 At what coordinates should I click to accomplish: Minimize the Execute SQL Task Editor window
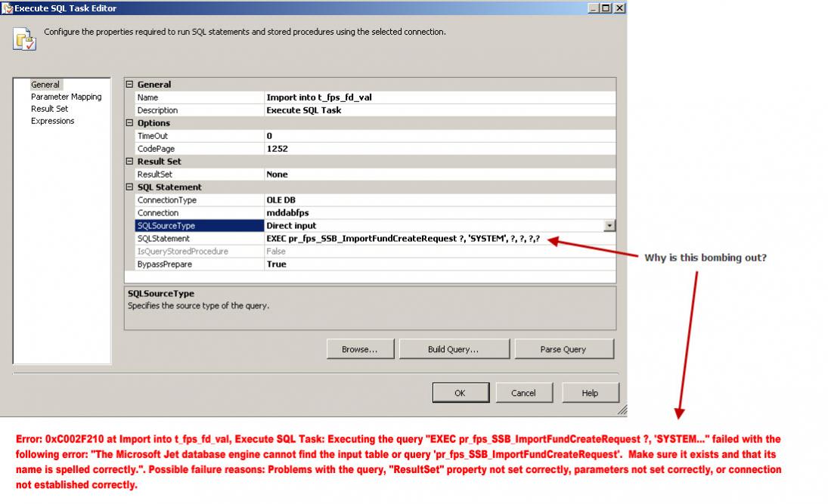point(594,8)
